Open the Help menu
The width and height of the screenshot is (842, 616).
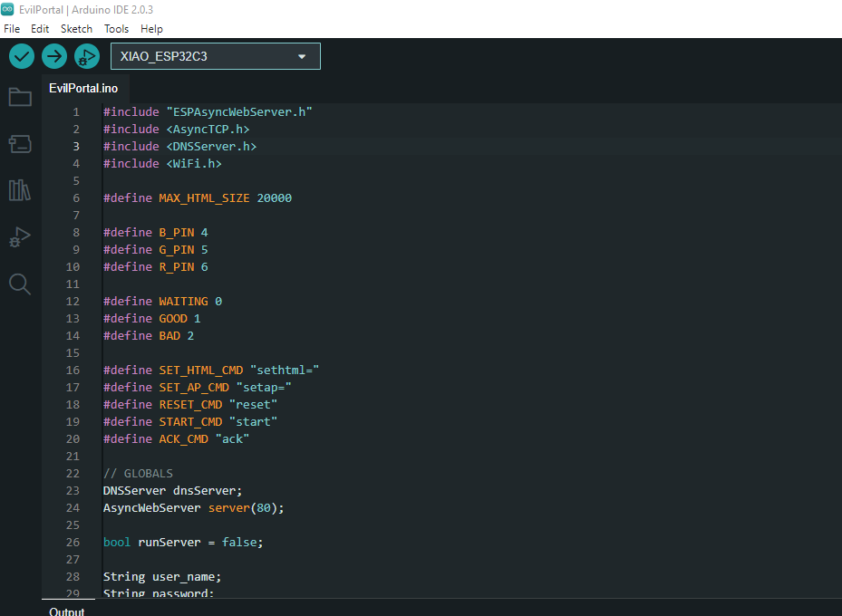(x=151, y=29)
